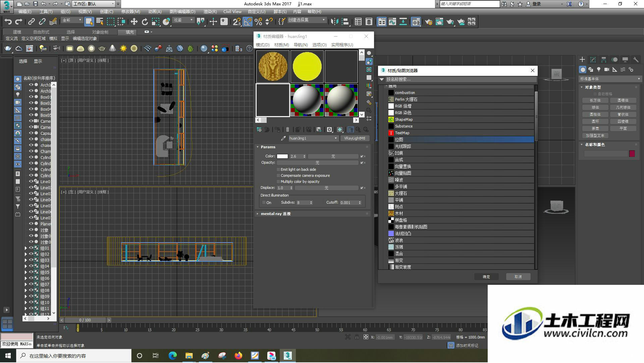The image size is (644, 363).
Task: Click the Undo arrow in main toolbar
Action: [8, 22]
